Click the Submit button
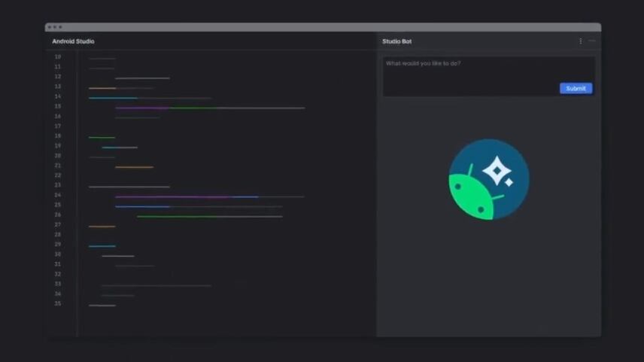The image size is (644, 362). [576, 88]
